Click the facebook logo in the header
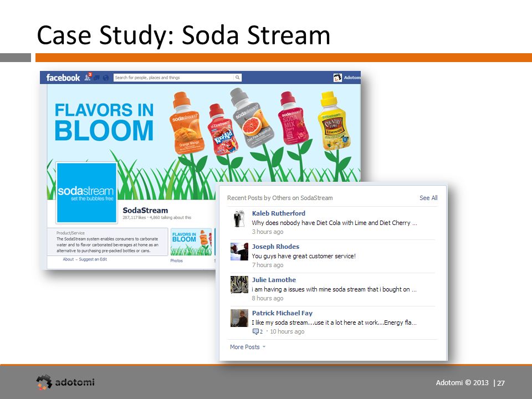 click(x=63, y=78)
